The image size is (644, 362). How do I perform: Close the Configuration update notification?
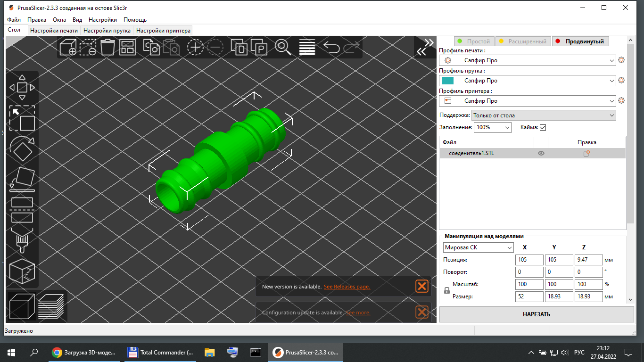422,312
